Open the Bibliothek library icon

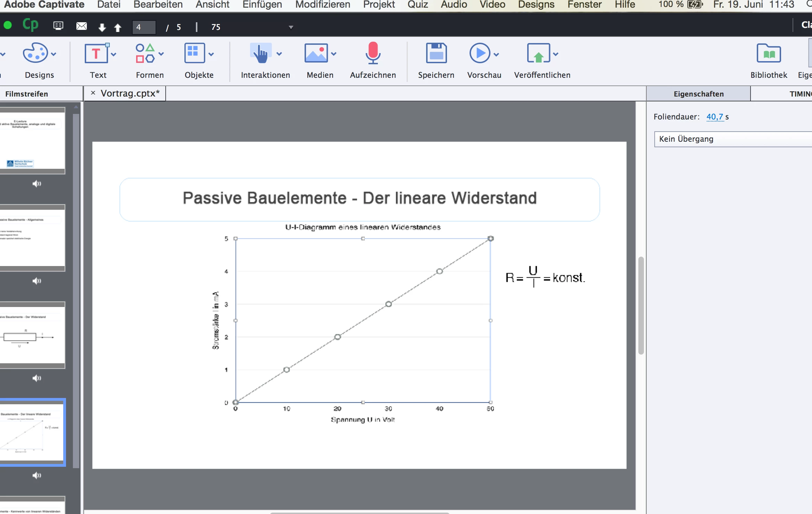[768, 54]
